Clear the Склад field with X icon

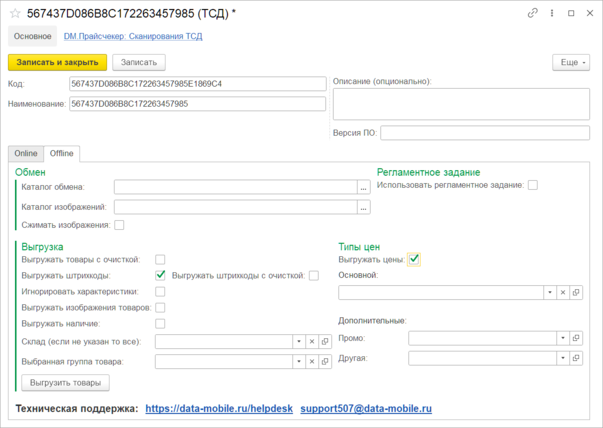[x=312, y=341]
